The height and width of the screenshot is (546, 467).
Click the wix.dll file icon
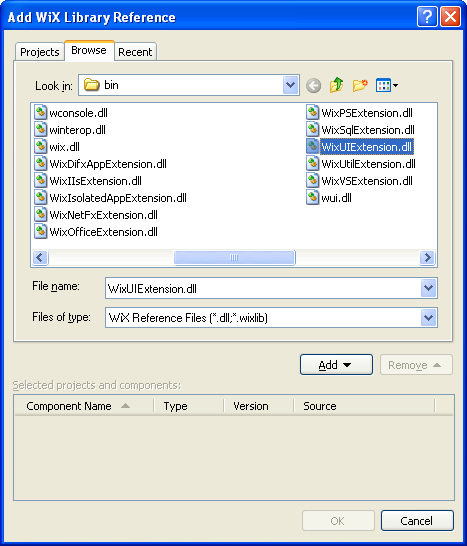tap(40, 147)
